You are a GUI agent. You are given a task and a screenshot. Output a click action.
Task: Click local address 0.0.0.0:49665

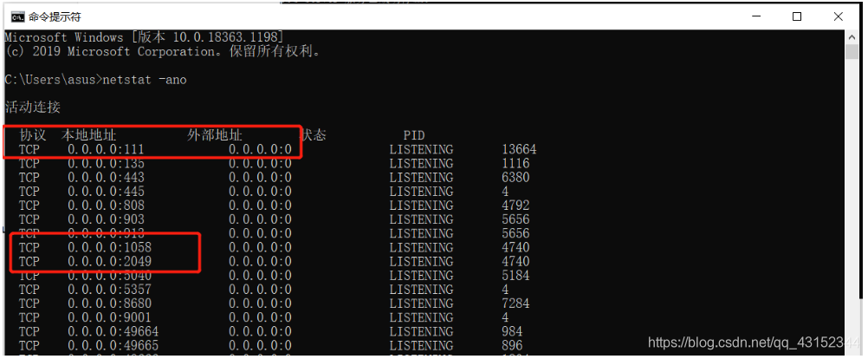(x=113, y=346)
